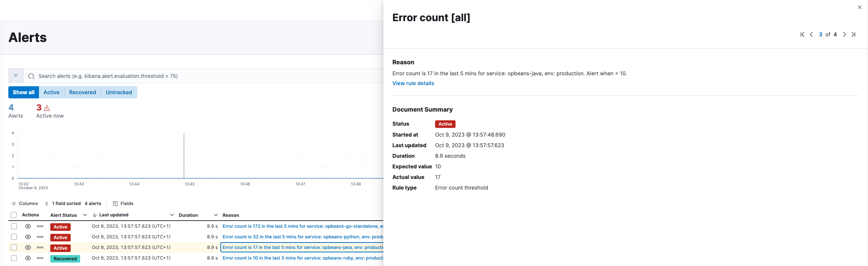
Task: Open the Duration column header menu
Action: pyautogui.click(x=216, y=215)
